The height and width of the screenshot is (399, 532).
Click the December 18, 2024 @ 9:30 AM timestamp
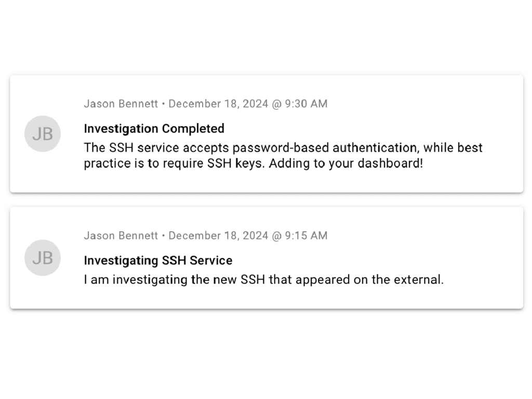[248, 103]
